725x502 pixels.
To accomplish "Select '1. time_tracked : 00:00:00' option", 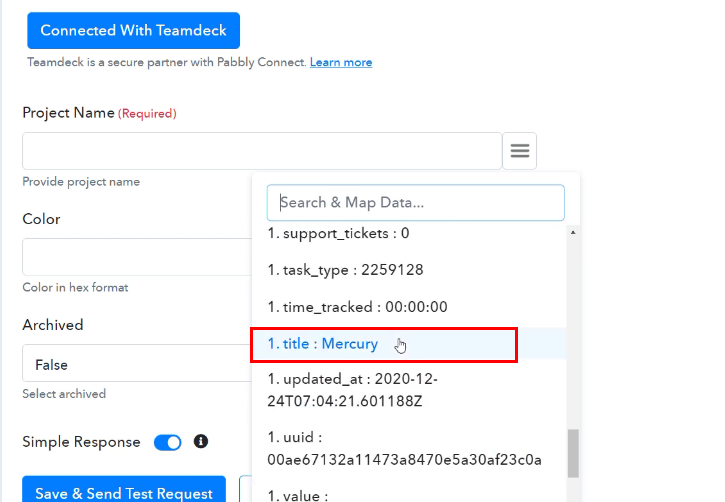I will pos(409,307).
